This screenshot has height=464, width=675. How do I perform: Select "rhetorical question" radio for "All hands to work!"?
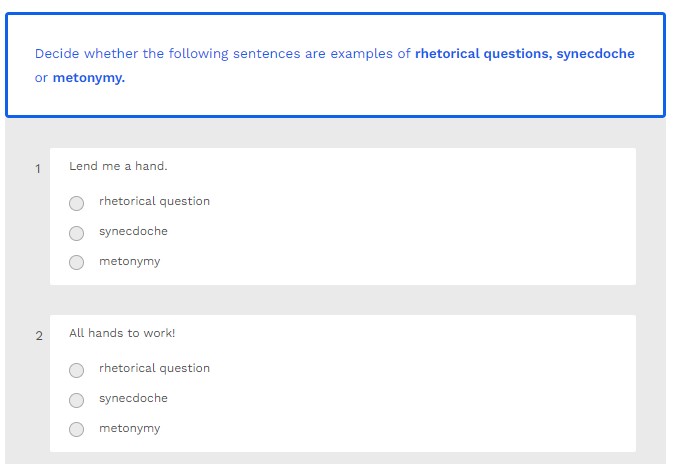[77, 370]
